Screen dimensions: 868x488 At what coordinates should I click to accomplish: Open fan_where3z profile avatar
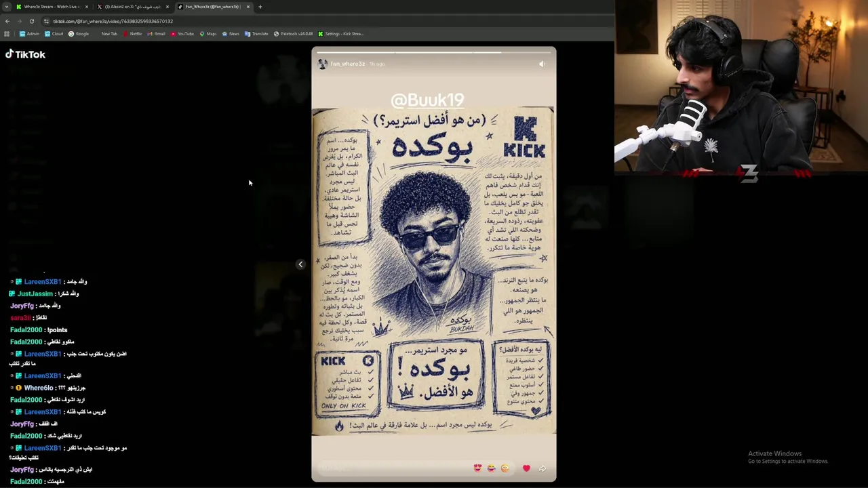coord(322,64)
